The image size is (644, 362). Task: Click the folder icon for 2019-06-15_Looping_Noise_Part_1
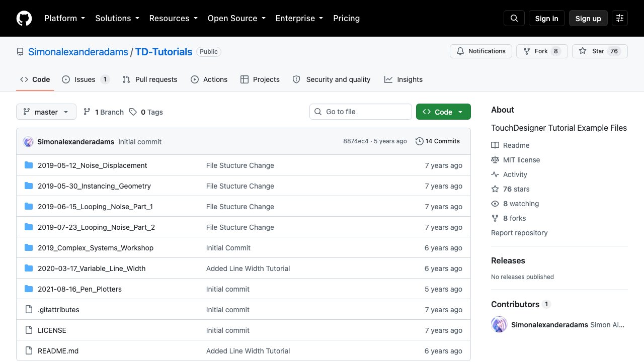pyautogui.click(x=29, y=207)
